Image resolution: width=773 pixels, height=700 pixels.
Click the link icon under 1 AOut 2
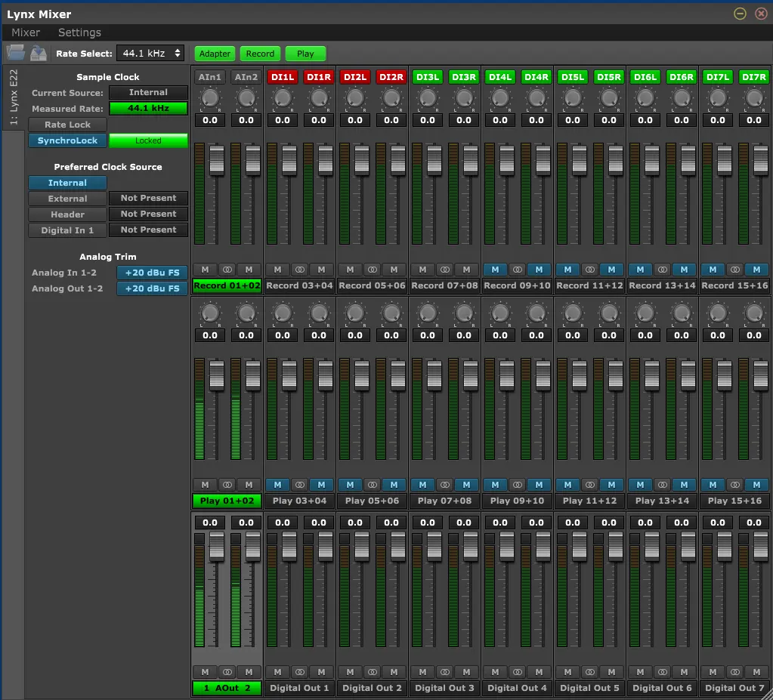pyautogui.click(x=227, y=672)
